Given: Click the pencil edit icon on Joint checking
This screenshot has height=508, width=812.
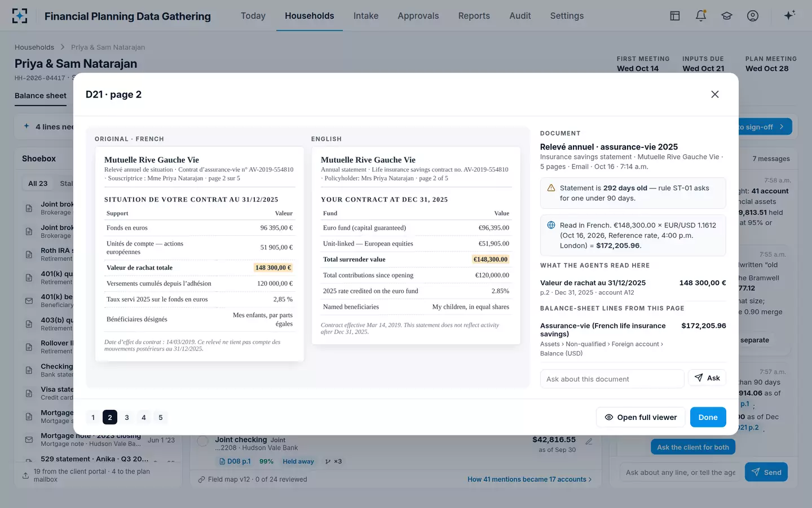Looking at the screenshot, I should point(589,441).
